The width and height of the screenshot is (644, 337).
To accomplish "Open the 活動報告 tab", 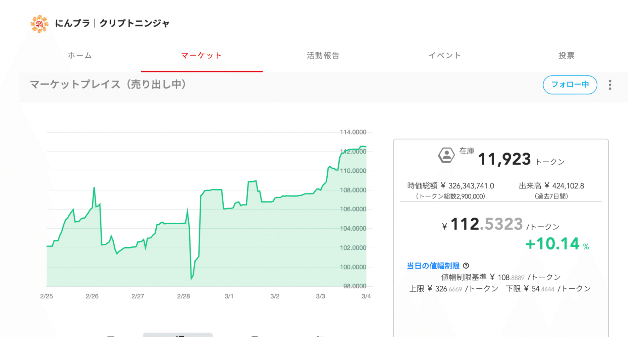I will click(323, 56).
